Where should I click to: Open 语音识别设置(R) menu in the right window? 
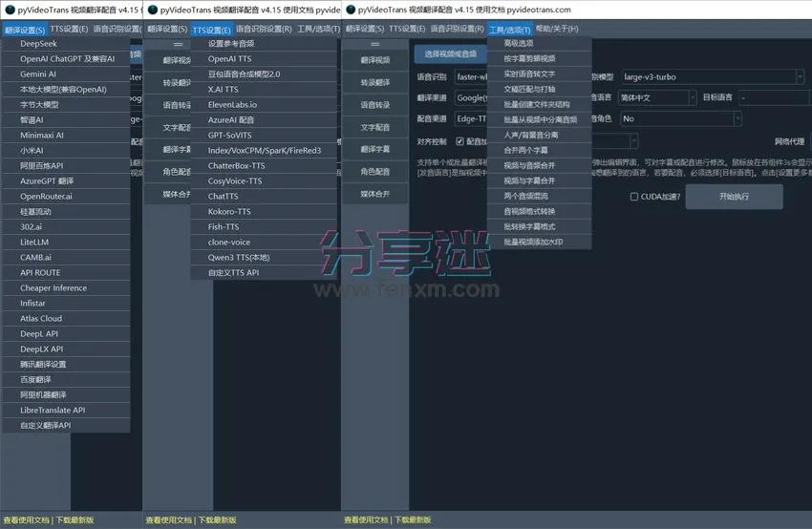point(458,29)
